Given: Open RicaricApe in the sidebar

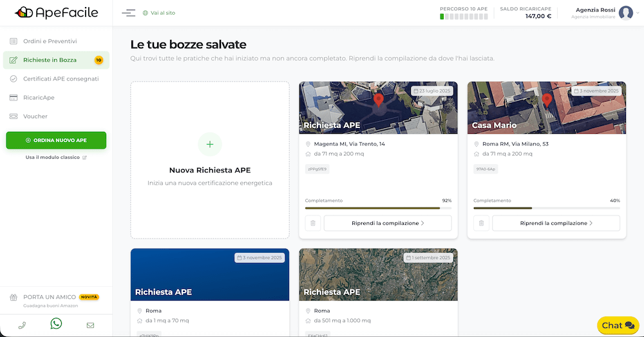Looking at the screenshot, I should pos(39,98).
